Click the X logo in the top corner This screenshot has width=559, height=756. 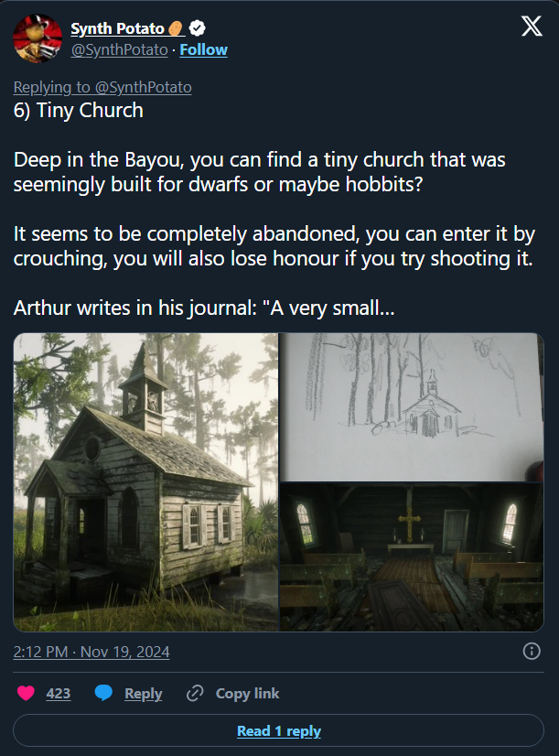(532, 27)
